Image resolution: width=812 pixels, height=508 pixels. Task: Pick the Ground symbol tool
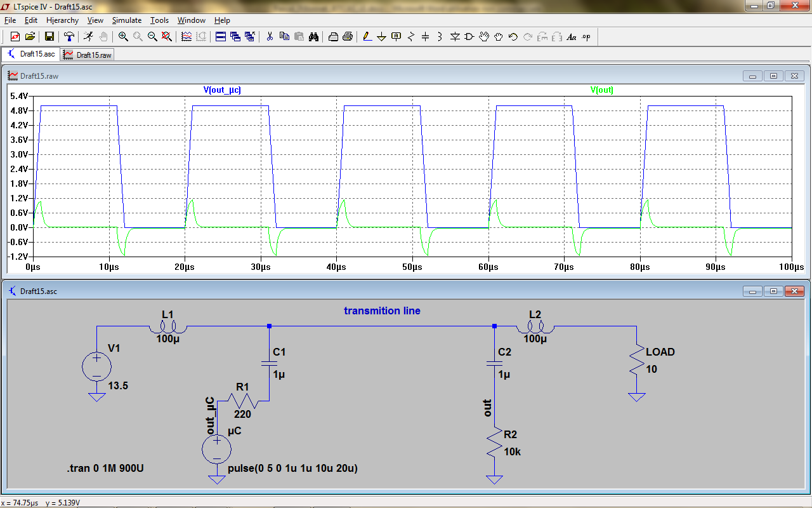pyautogui.click(x=381, y=37)
